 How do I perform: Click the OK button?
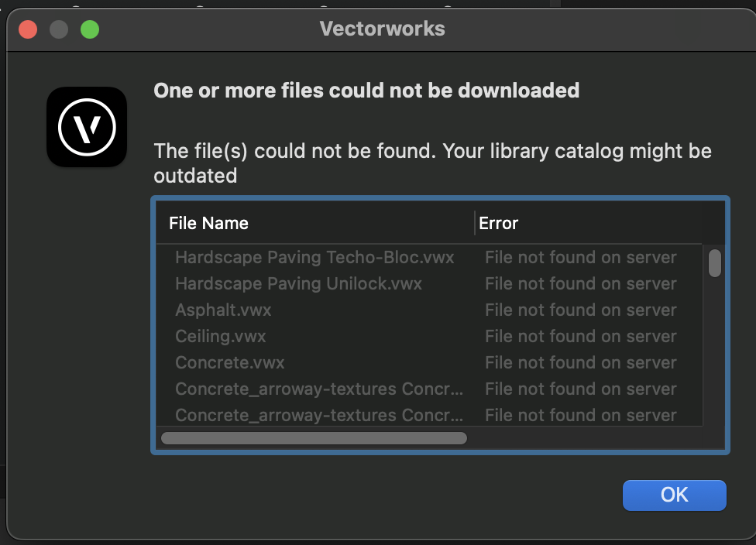click(674, 495)
